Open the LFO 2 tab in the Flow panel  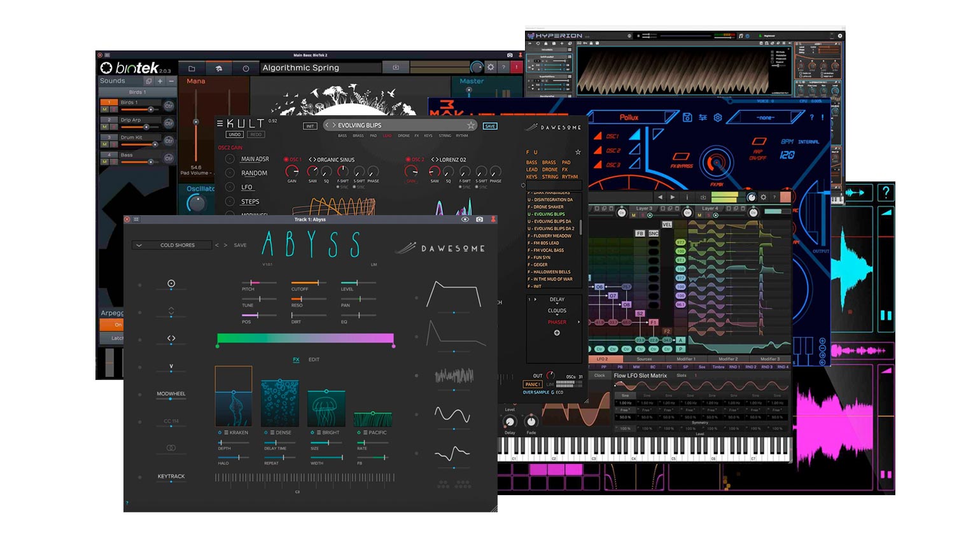click(602, 359)
